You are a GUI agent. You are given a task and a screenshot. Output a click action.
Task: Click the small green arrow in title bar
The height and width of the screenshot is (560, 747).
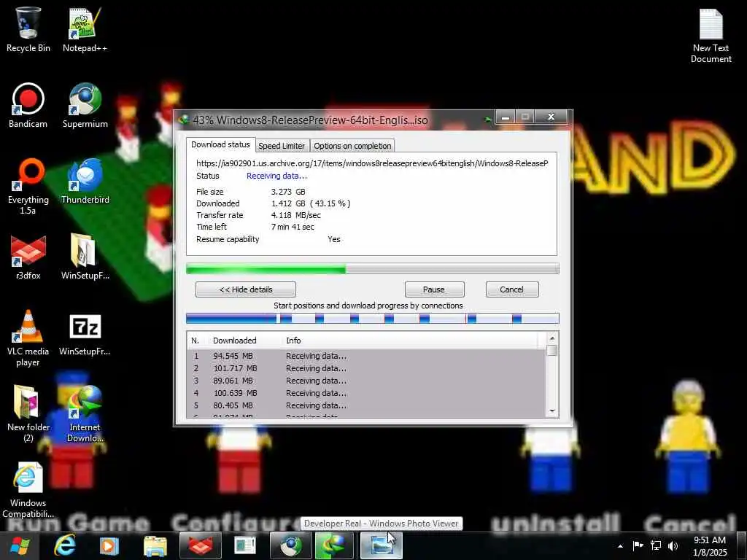pos(488,120)
